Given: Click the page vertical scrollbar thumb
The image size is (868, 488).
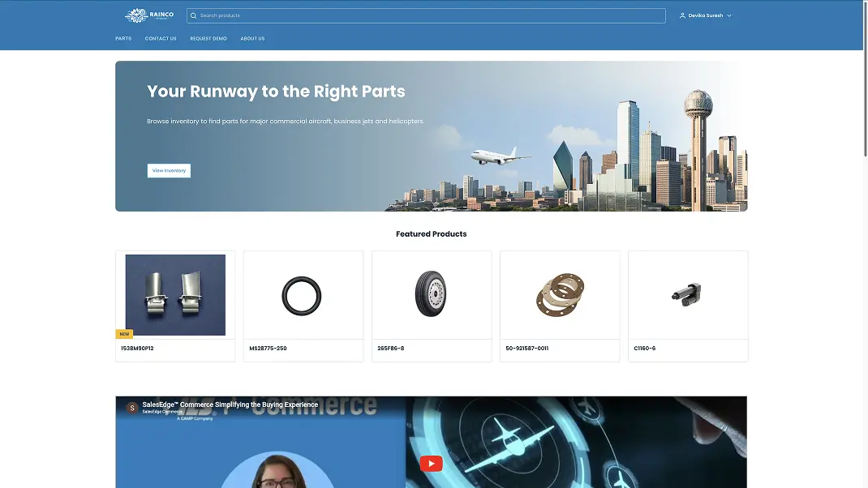Looking at the screenshot, I should pyautogui.click(x=866, y=78).
